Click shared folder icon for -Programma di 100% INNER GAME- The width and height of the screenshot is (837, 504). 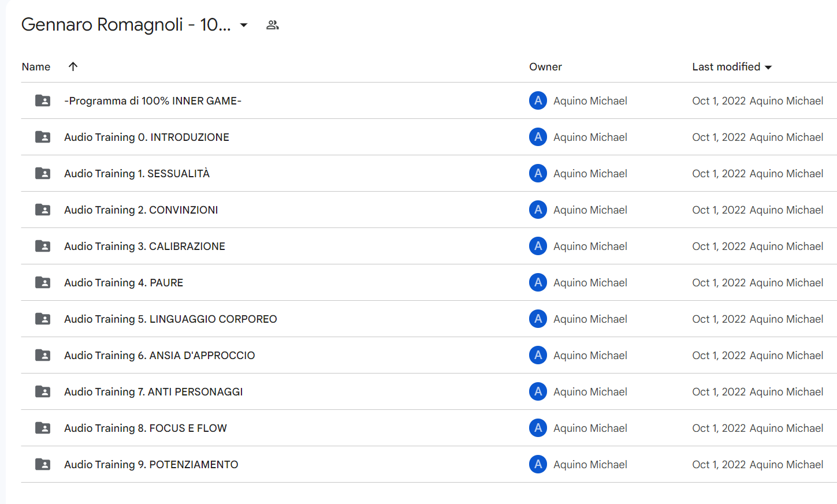point(43,100)
